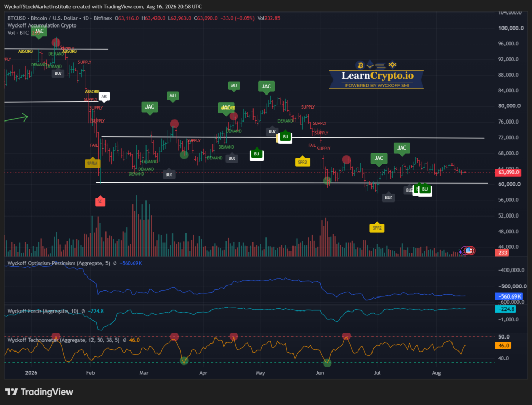Select the Vol · BTC indicator legend
The width and height of the screenshot is (532, 405).
[x=18, y=33]
